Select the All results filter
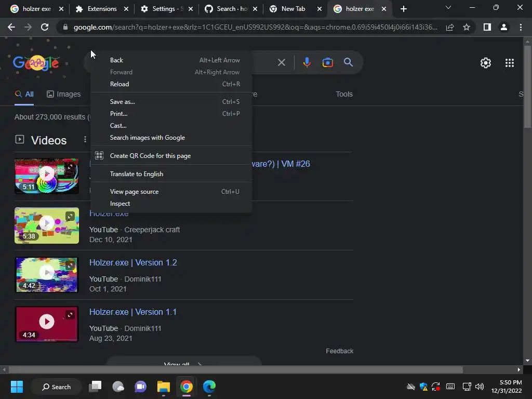The image size is (532, 399). pyautogui.click(x=24, y=94)
